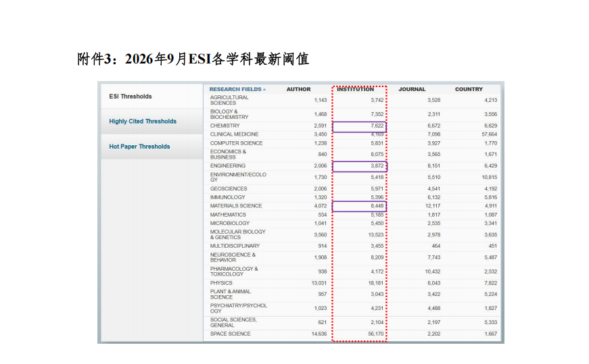This screenshot has width=589, height=364.
Task: Click the sort arrow beside Research Fields
Action: (x=264, y=90)
